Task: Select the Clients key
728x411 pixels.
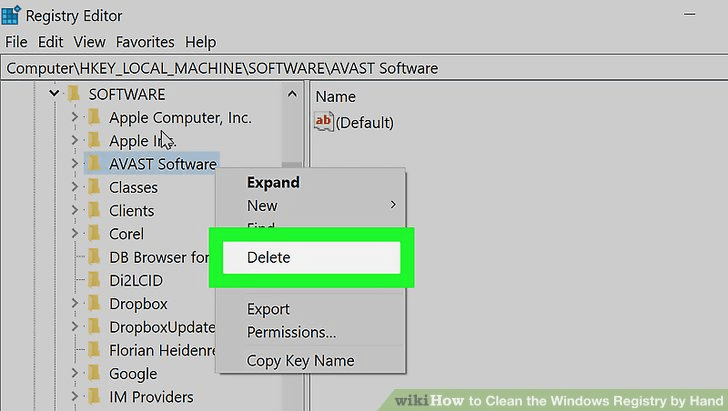Action: point(131,211)
